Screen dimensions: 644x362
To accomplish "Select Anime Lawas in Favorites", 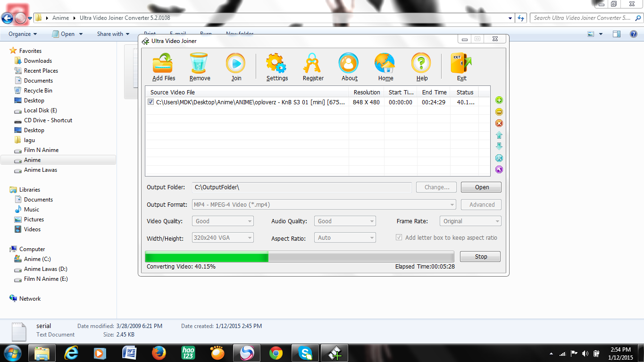I will 41,170.
